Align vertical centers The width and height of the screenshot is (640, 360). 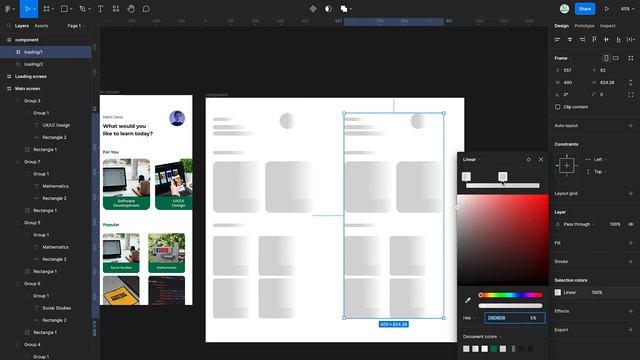click(x=607, y=40)
